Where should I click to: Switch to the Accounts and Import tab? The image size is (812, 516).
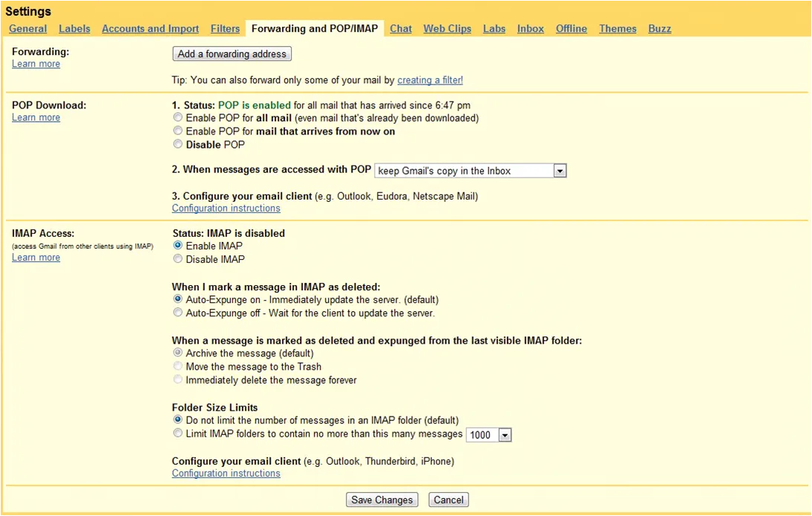pos(150,28)
